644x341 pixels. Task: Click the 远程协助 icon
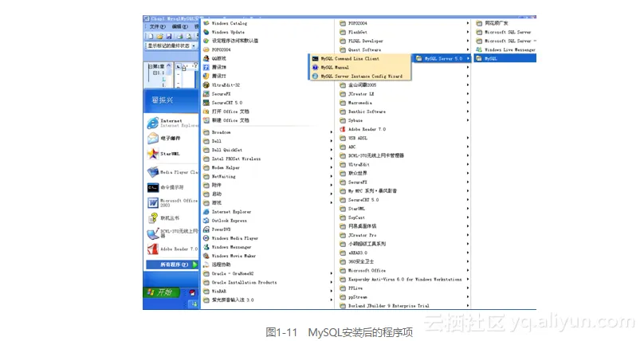click(x=206, y=265)
